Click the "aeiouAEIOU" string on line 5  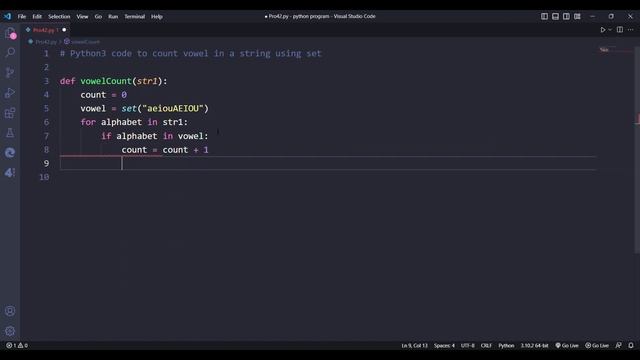tap(173, 109)
